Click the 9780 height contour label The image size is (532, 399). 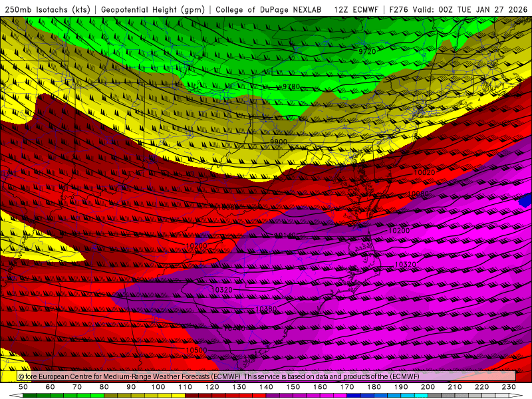point(291,87)
